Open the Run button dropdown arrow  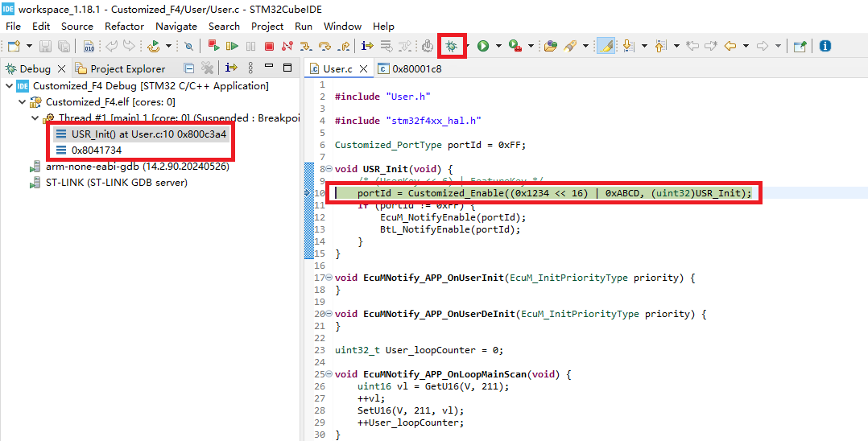pyautogui.click(x=498, y=46)
